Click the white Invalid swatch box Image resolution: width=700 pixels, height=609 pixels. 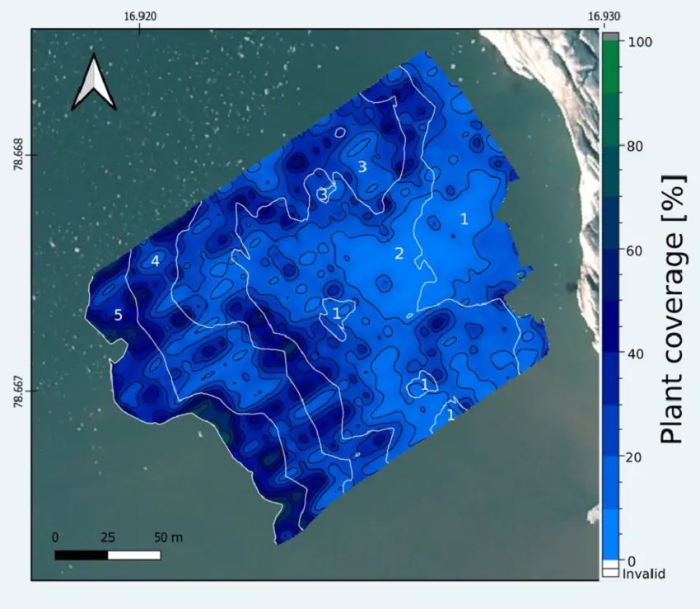pyautogui.click(x=609, y=571)
